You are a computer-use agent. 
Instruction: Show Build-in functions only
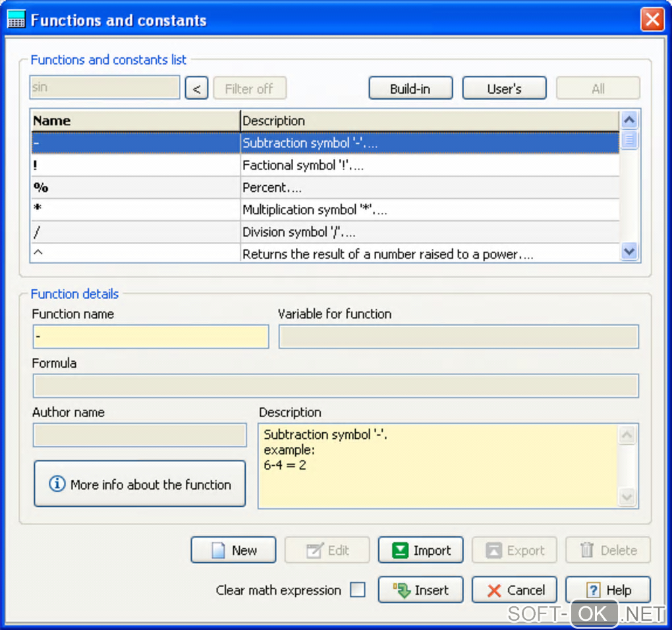(x=410, y=88)
